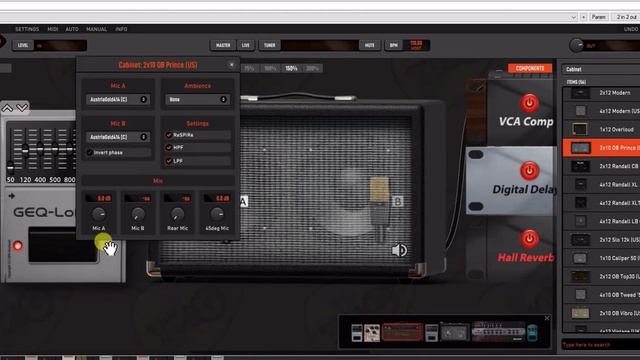Select the 4x12 Randall XLT cabinet
This screenshot has width=640, height=360.
pyautogui.click(x=602, y=203)
